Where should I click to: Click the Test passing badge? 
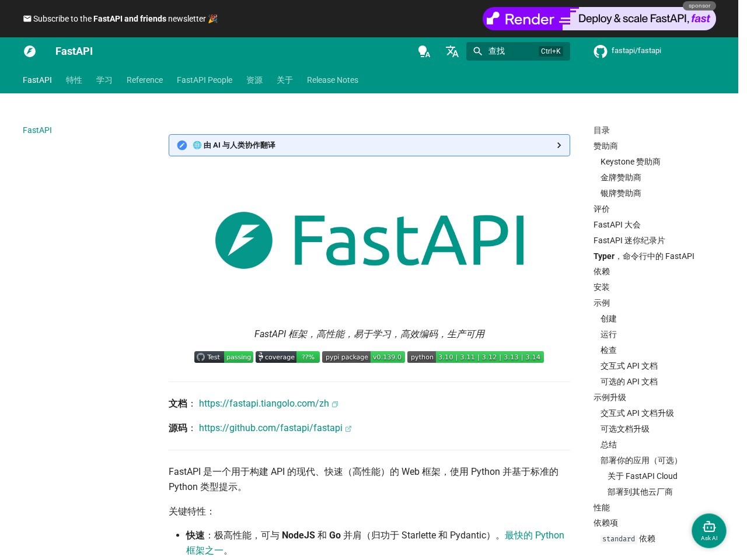tap(224, 357)
